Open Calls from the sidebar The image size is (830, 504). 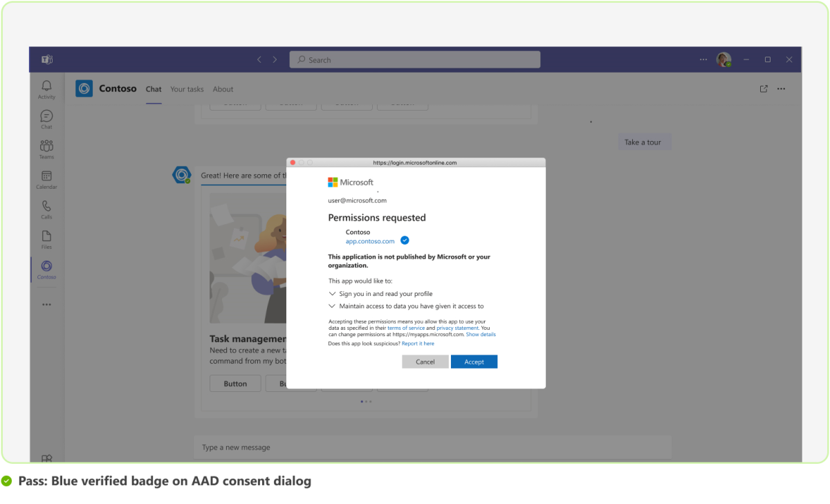coord(46,209)
